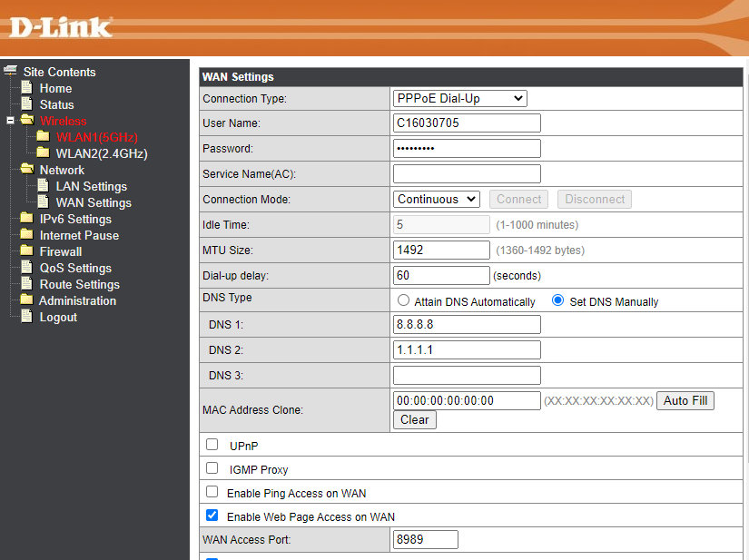Click the Status page icon
The height and width of the screenshot is (560, 749).
pyautogui.click(x=26, y=104)
